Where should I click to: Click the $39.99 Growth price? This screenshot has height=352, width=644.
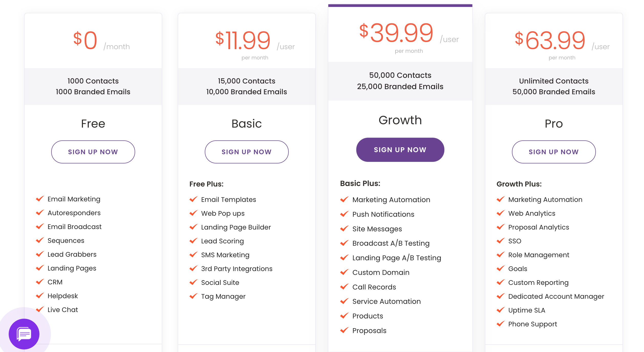click(396, 33)
